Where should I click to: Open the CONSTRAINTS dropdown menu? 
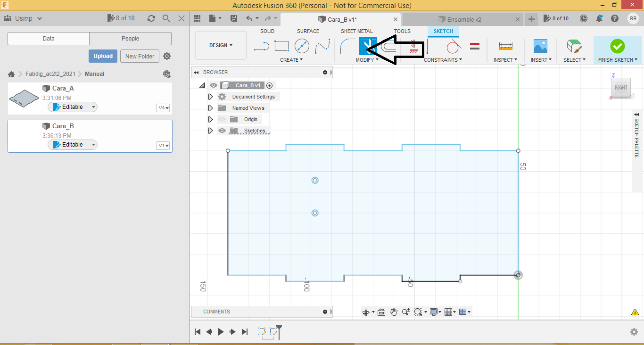443,60
